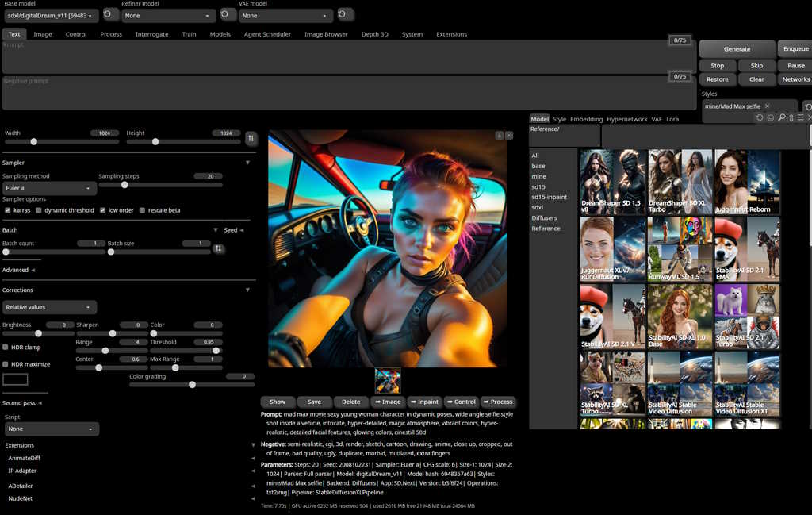Image resolution: width=812 pixels, height=515 pixels.
Task: Click refresh icon beside Refiner model
Action: pyautogui.click(x=228, y=15)
